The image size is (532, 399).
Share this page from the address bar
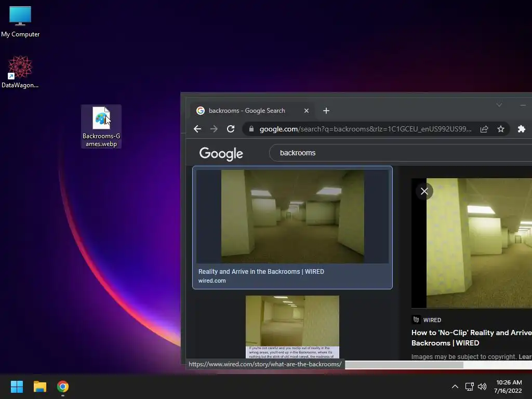(x=484, y=129)
